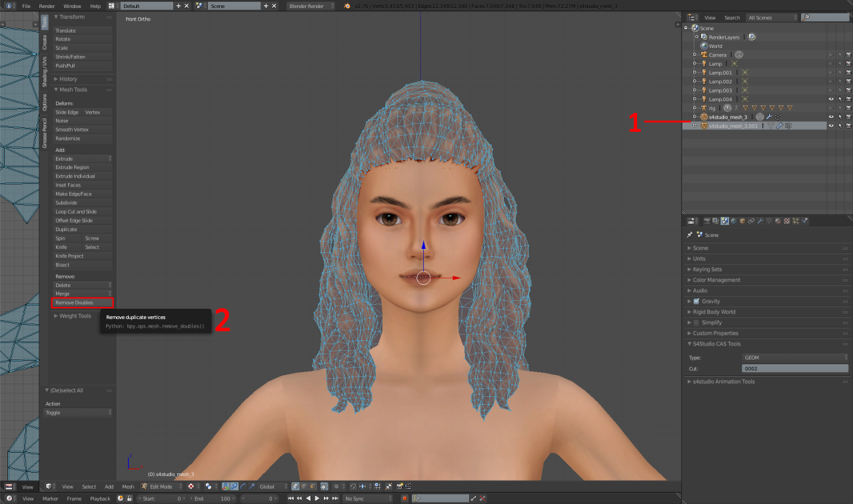This screenshot has width=853, height=504.
Task: Expand the Units panel
Action: pos(699,259)
